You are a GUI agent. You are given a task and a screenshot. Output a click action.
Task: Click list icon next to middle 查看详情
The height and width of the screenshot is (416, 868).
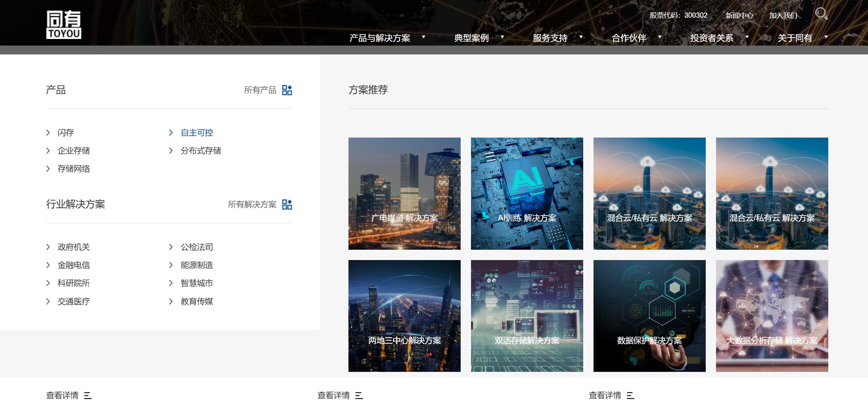359,395
